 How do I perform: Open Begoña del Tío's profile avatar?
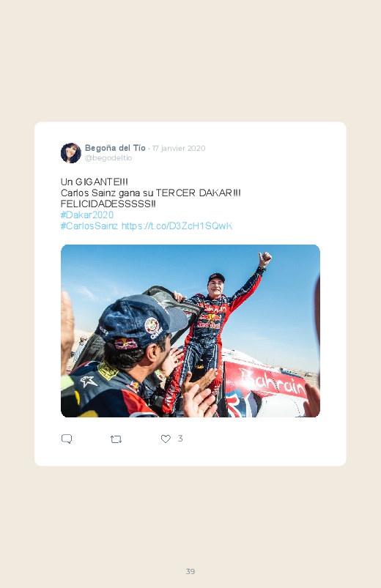(71, 153)
